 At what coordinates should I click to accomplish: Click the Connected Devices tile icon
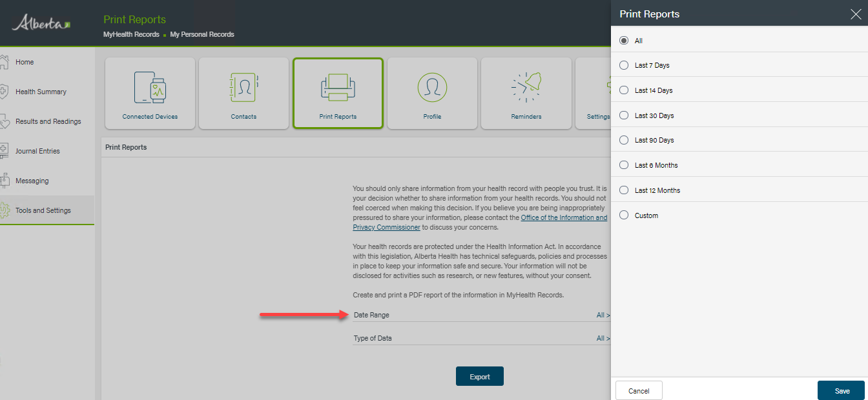[150, 88]
